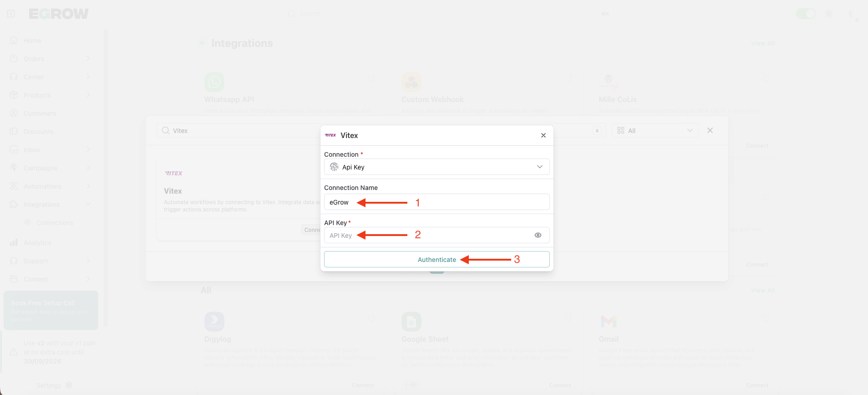Click the Connection Name field containing eGrow
868x395 pixels.
437,202
